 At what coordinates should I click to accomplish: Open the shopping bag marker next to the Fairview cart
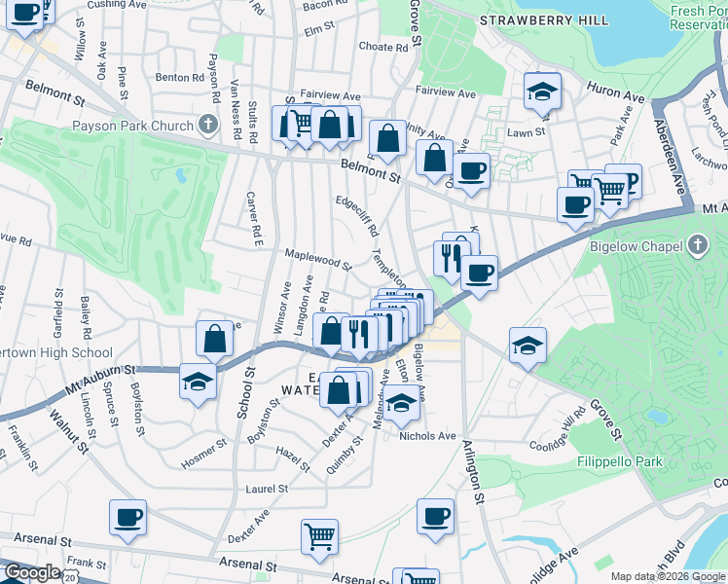coord(329,125)
